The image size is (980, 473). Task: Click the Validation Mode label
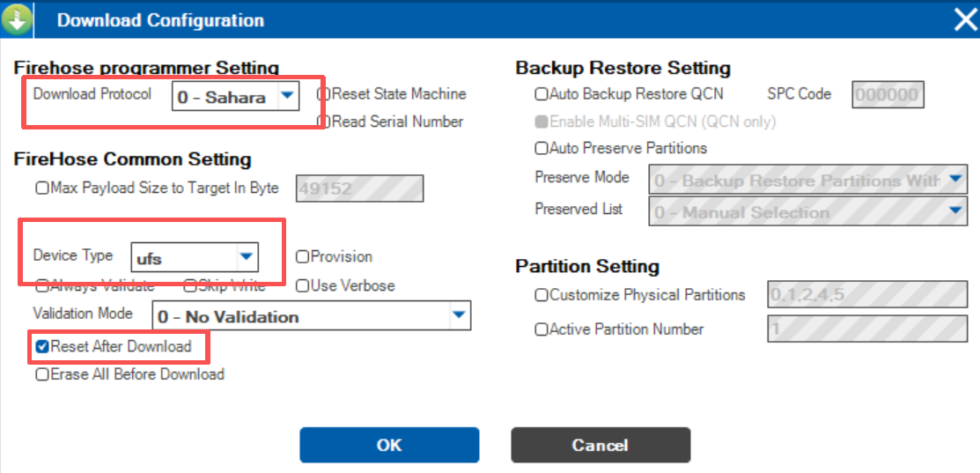[x=83, y=313]
